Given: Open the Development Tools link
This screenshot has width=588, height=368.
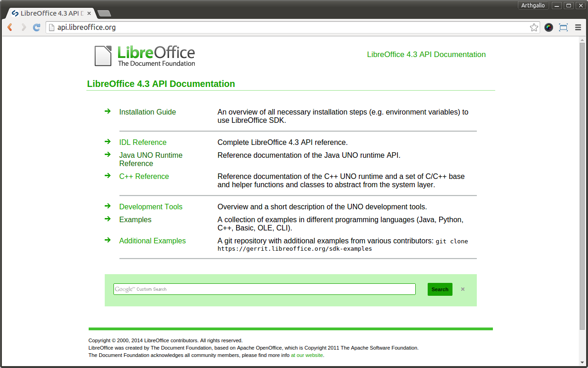Looking at the screenshot, I should [x=151, y=207].
